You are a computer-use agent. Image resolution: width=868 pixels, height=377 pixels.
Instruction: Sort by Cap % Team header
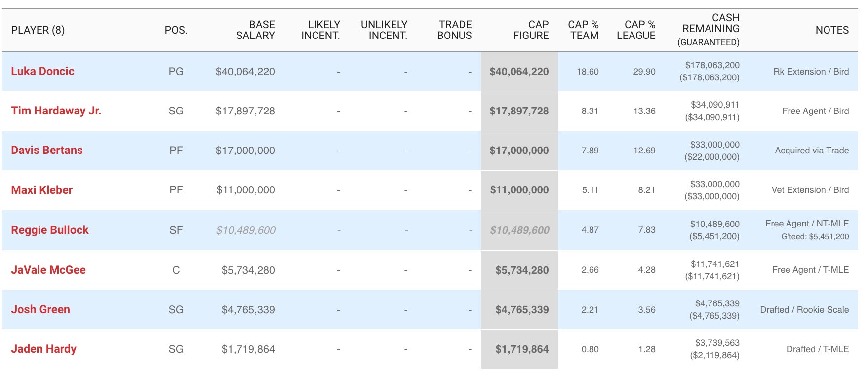point(584,30)
